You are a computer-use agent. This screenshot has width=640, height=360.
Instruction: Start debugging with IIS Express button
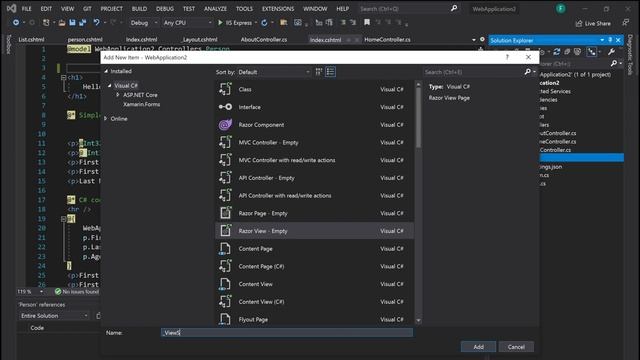click(x=235, y=23)
